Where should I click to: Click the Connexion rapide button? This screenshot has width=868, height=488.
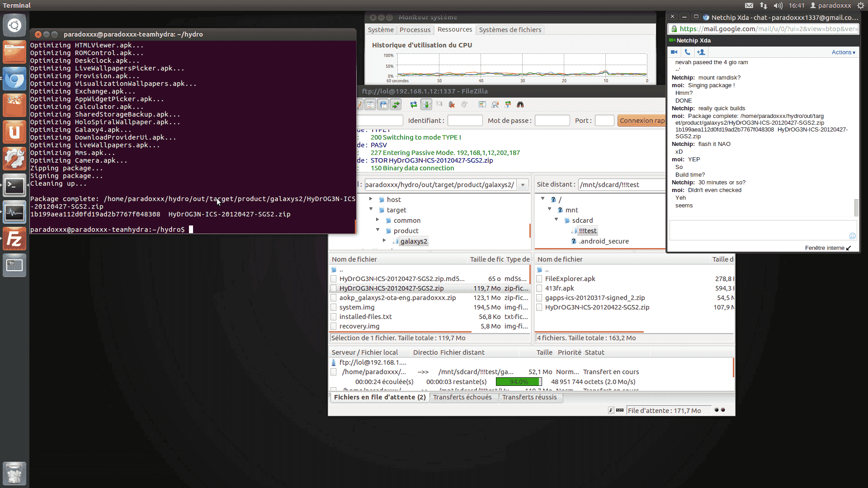642,121
